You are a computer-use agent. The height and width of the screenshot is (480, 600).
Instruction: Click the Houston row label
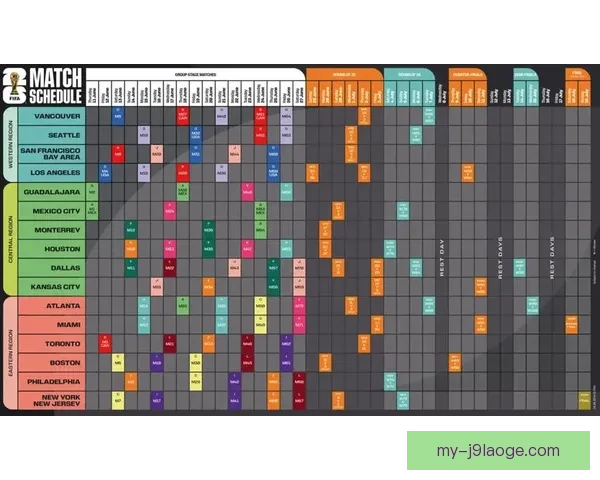pos(51,249)
